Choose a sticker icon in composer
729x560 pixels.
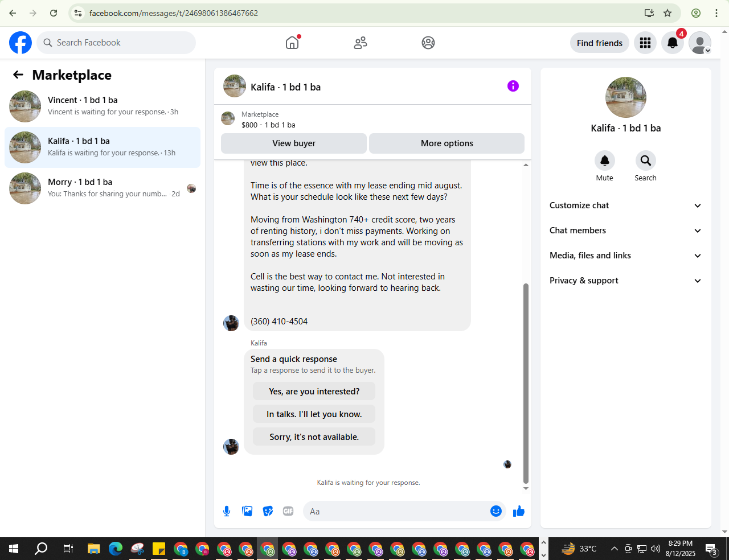click(268, 511)
